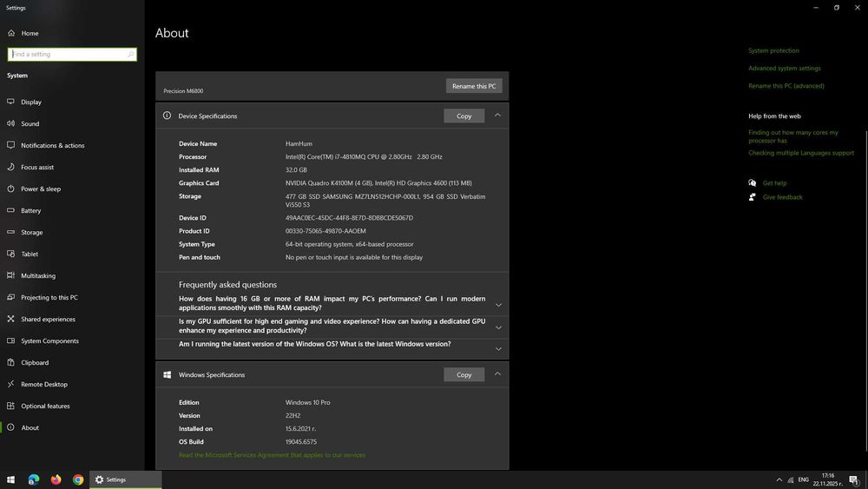Screen dimensions: 868x489
Task: Open Multitasking settings icon
Action: [10, 275]
